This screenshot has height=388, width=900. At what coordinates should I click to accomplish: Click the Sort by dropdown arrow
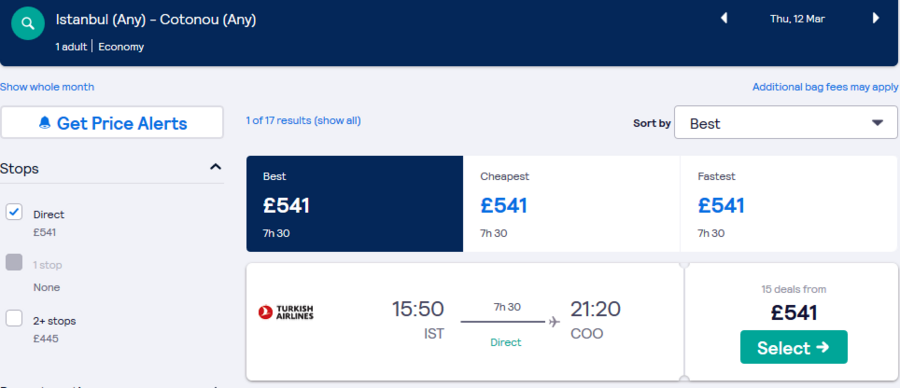pos(877,123)
